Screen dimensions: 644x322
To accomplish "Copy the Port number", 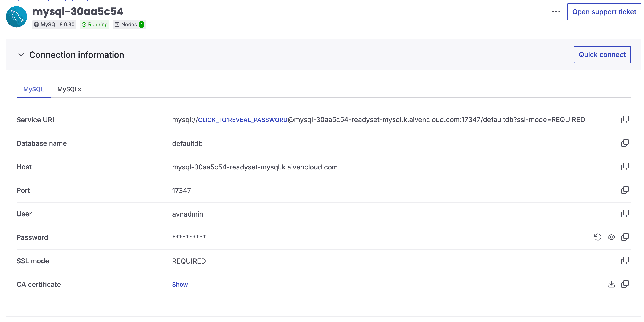I will pyautogui.click(x=625, y=190).
